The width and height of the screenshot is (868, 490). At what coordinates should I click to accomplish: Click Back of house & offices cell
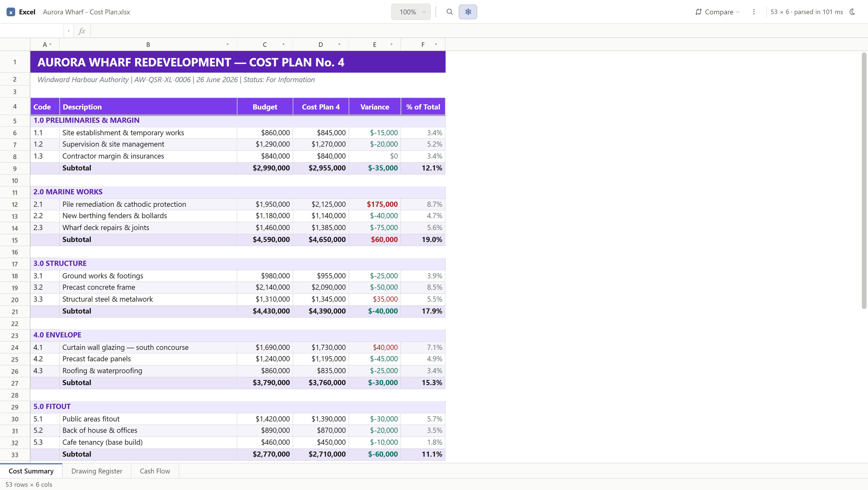pos(148,430)
